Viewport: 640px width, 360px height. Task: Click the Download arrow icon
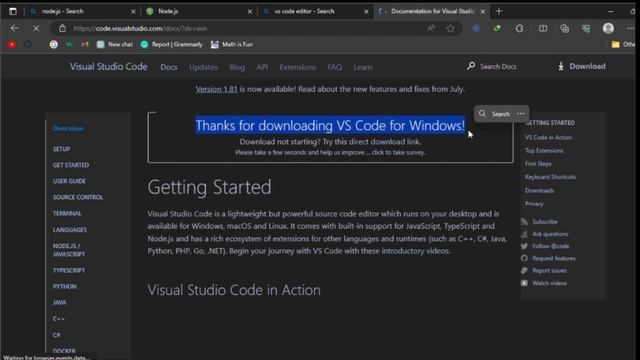pyautogui.click(x=561, y=66)
